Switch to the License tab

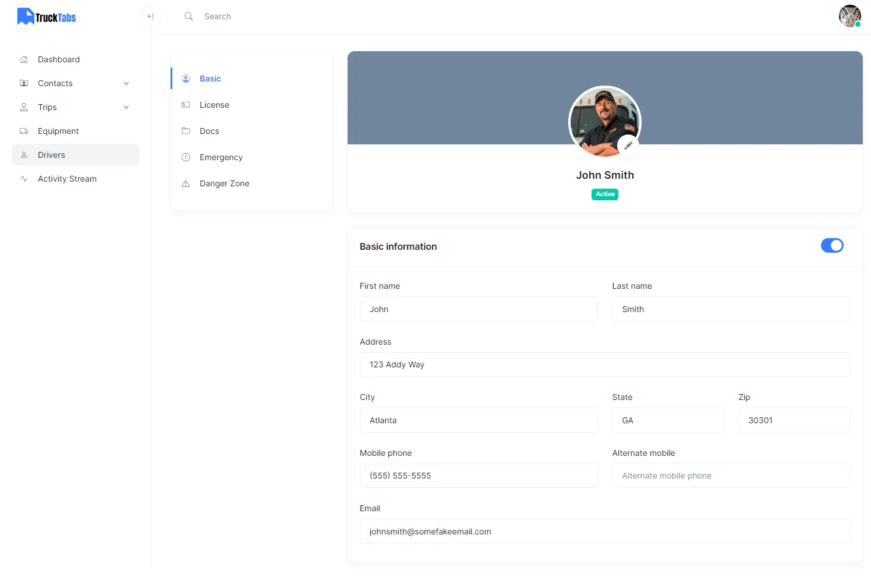pos(252,105)
